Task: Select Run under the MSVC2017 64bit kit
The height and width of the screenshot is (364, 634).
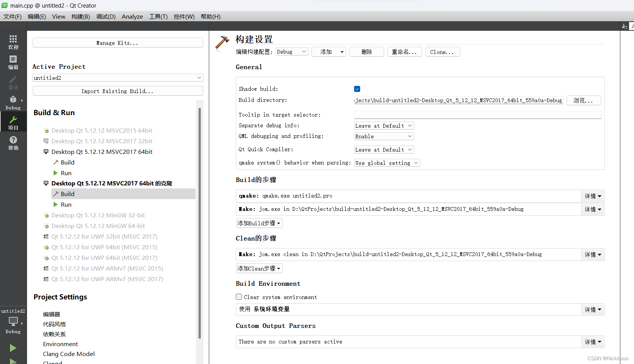Action: click(66, 173)
